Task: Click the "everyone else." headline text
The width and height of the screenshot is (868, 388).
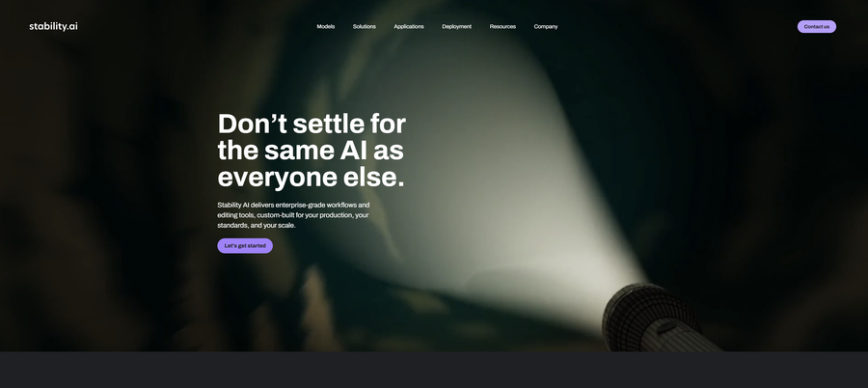Action: point(312,178)
